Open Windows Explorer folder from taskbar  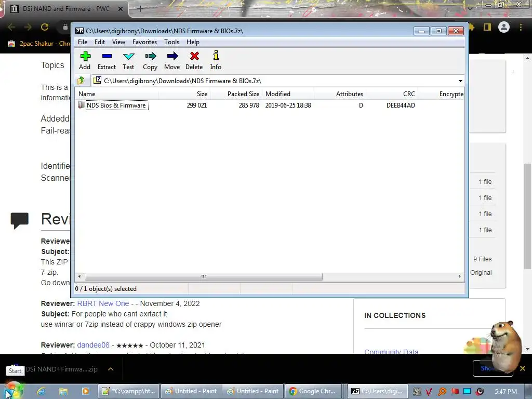pyautogui.click(x=63, y=391)
